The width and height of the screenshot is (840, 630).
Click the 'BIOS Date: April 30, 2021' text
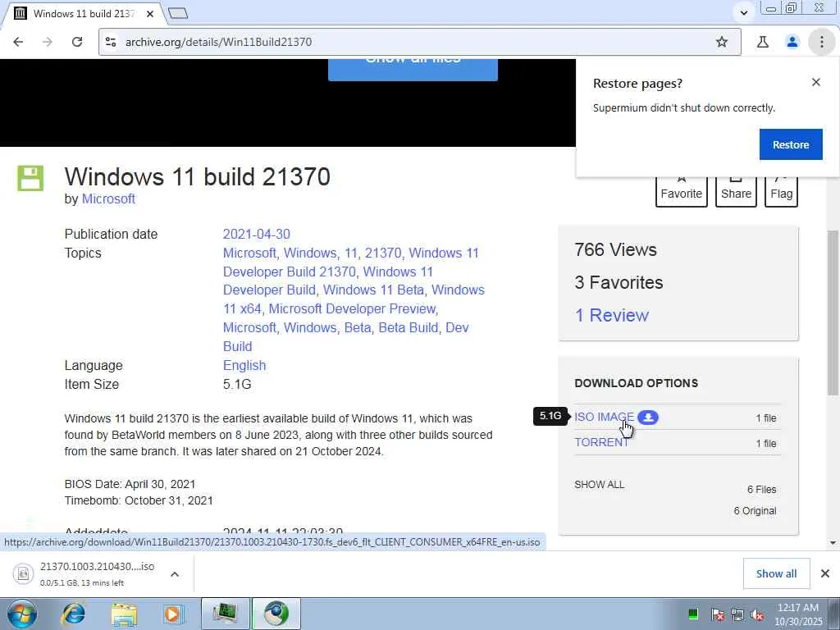pyautogui.click(x=130, y=484)
